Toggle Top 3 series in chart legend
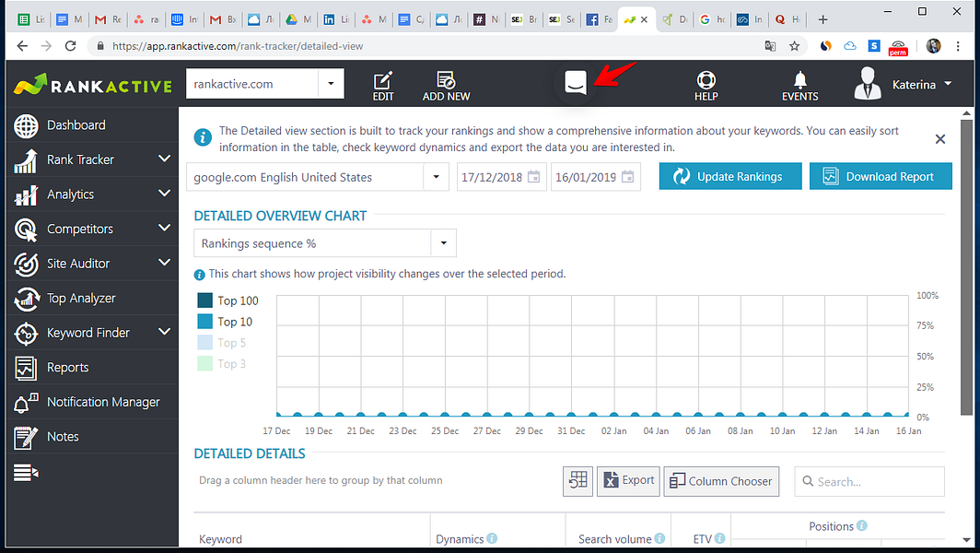Screen dimensions: 980x553 click(x=222, y=363)
